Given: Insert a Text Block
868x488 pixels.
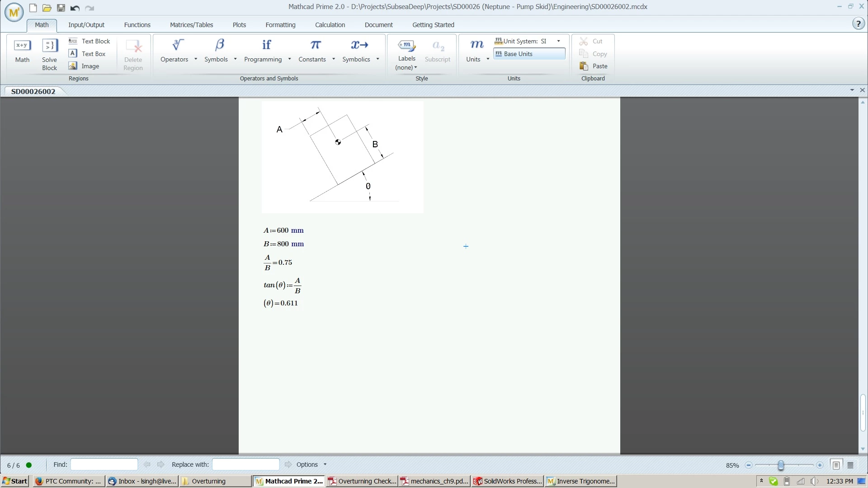Looking at the screenshot, I should (90, 41).
